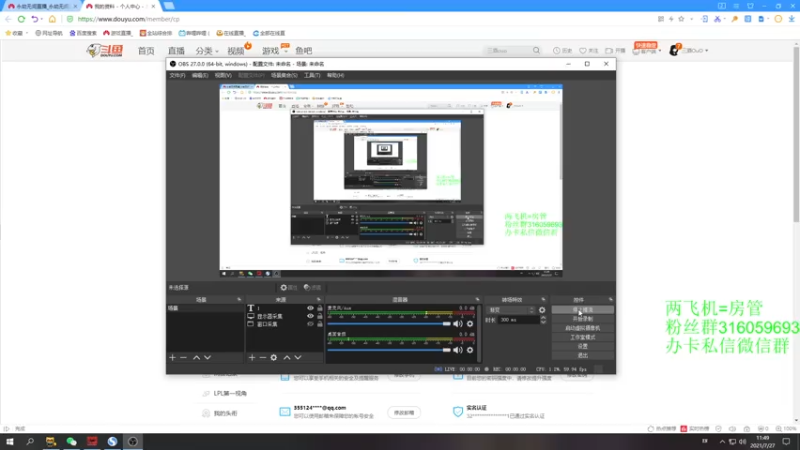Toggle lock on display capture source
Screen dimensions: 800x450
pos(320,316)
